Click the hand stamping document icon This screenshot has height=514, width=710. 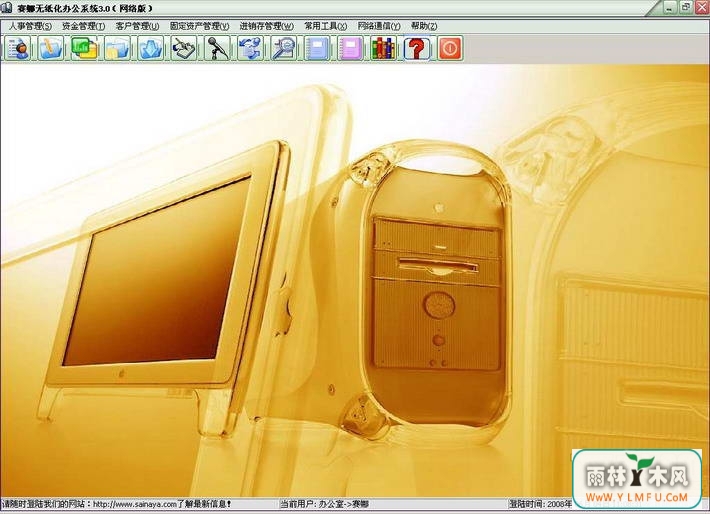pyautogui.click(x=184, y=48)
